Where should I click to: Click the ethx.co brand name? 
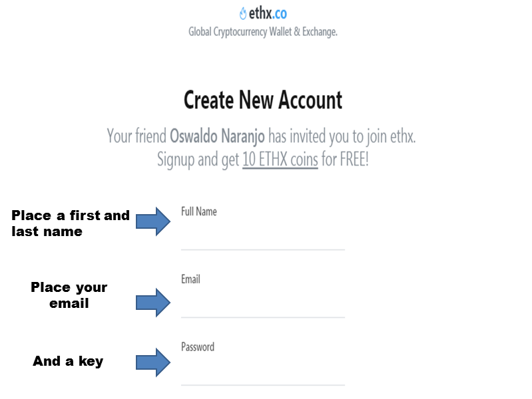[x=268, y=13]
